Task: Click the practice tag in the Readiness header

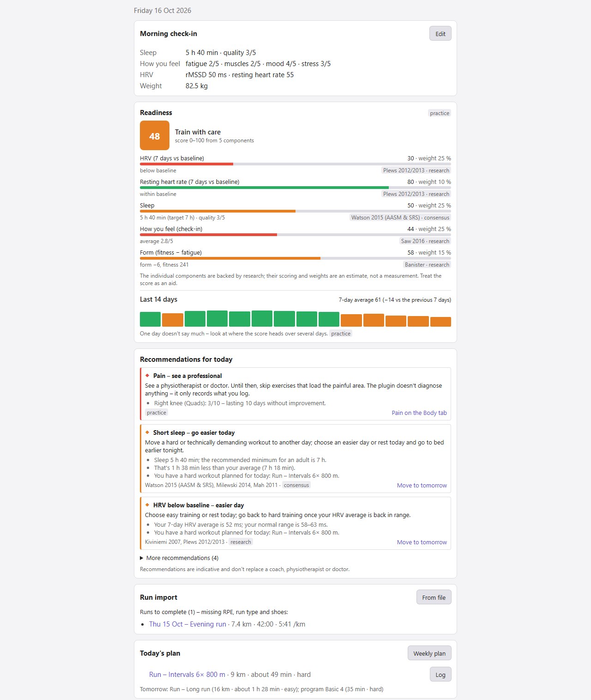Action: point(440,113)
